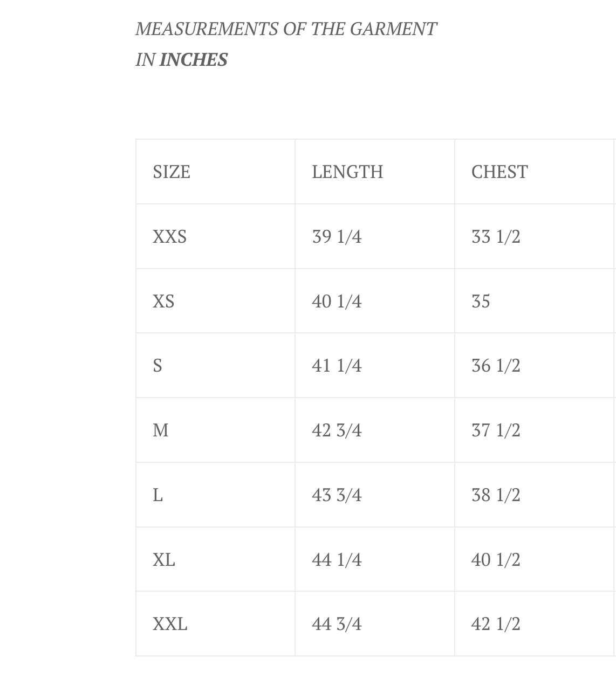Click the 39 1/4 length value

(337, 237)
